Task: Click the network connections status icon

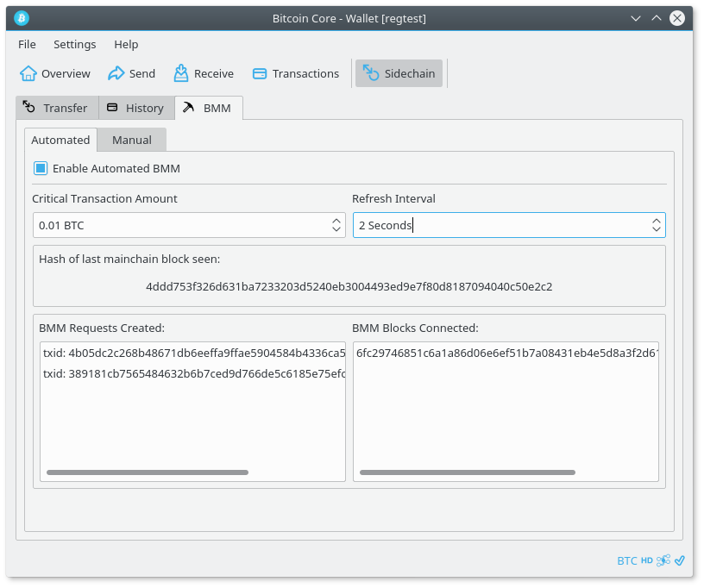Action: pyautogui.click(x=663, y=560)
